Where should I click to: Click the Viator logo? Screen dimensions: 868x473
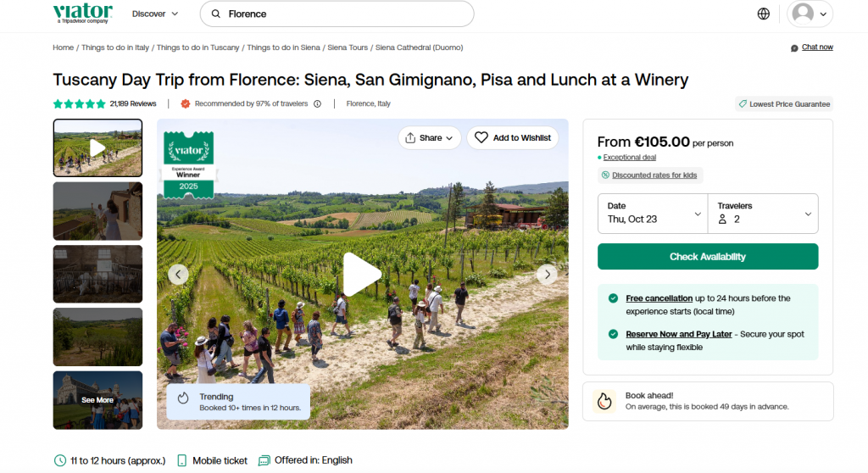pos(82,13)
